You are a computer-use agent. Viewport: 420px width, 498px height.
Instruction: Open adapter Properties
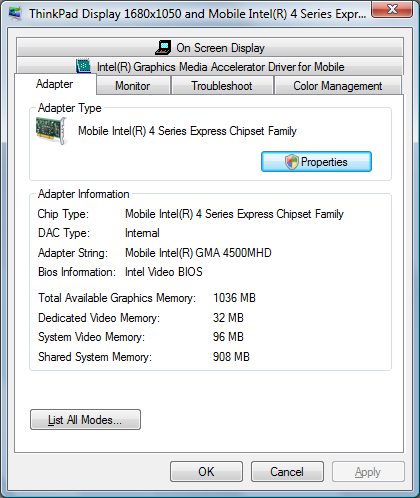(316, 162)
